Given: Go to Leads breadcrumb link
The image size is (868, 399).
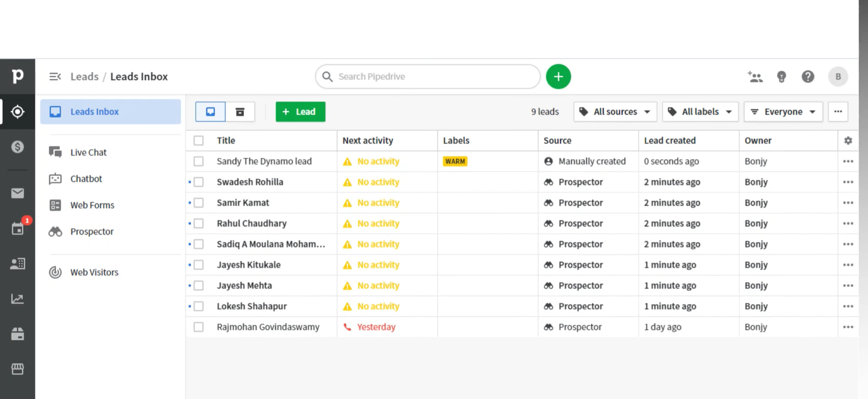Looking at the screenshot, I should (85, 76).
